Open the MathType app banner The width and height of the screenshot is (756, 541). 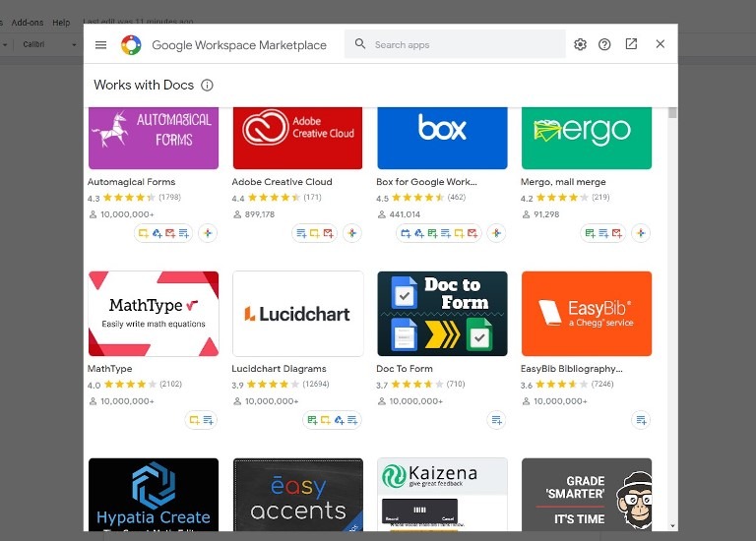154,314
